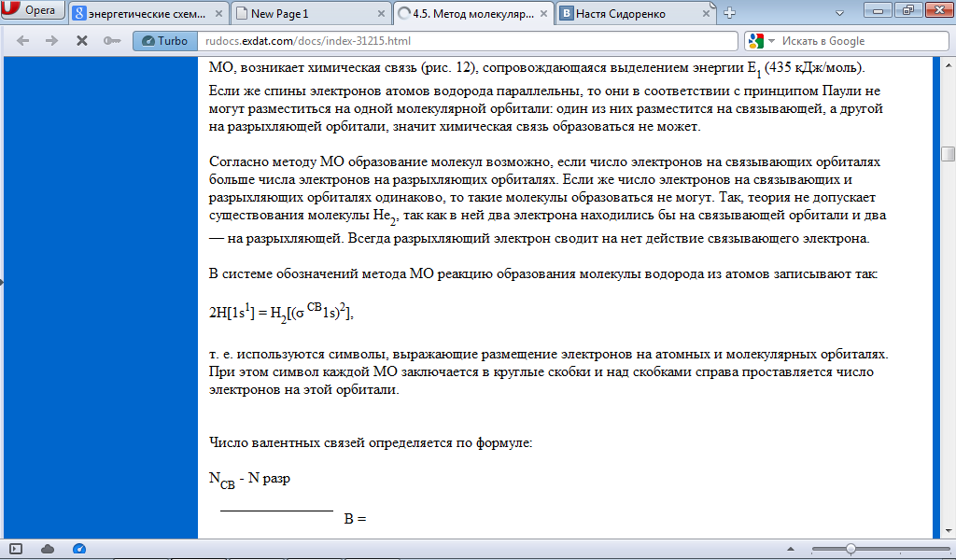Click the formula '2H[1s1] = H2[(σ CB1s)2],'
The height and width of the screenshot is (560, 956).
coord(281,312)
